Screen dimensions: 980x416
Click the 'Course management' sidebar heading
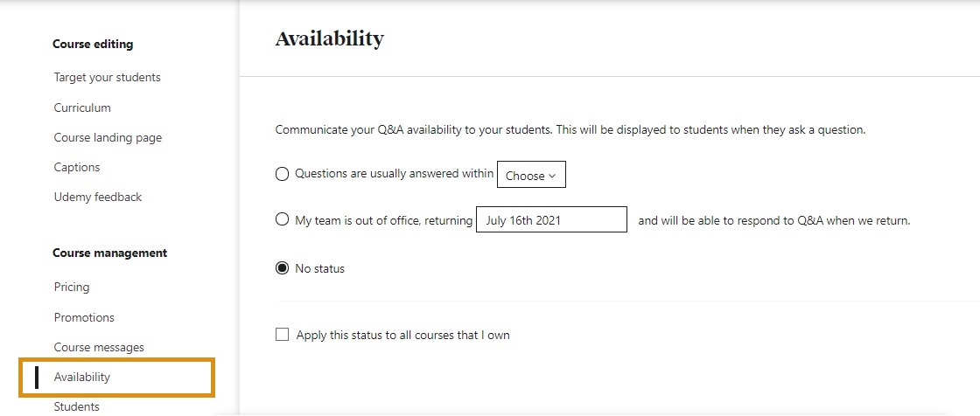pos(109,253)
